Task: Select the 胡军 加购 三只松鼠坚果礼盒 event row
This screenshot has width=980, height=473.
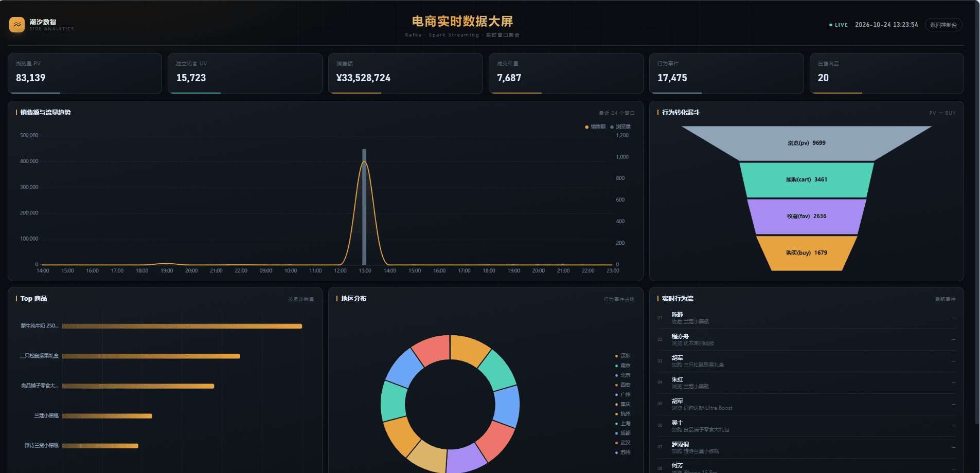Action: click(x=807, y=361)
